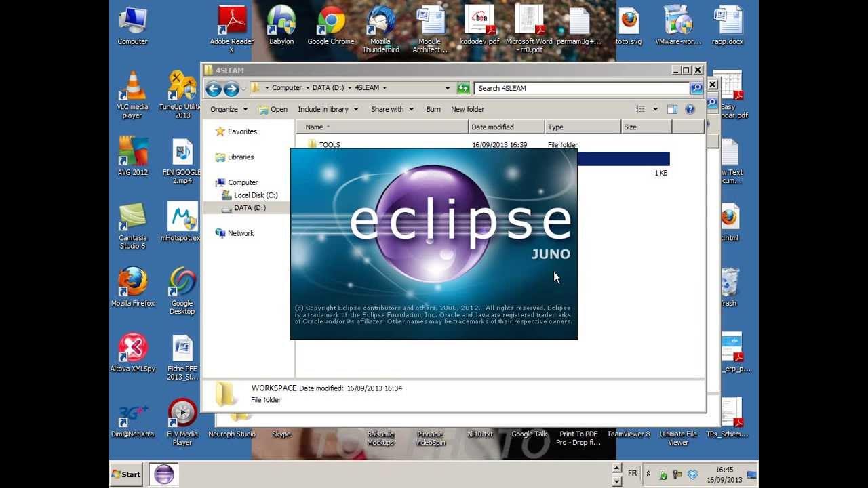The width and height of the screenshot is (868, 488).
Task: Open the Mozilla Thunderbird desktop icon
Action: (380, 29)
